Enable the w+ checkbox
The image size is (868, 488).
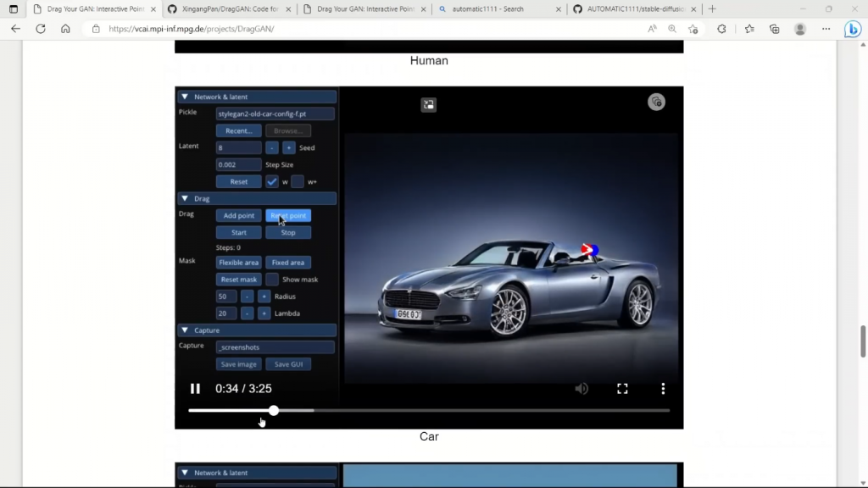coord(298,181)
